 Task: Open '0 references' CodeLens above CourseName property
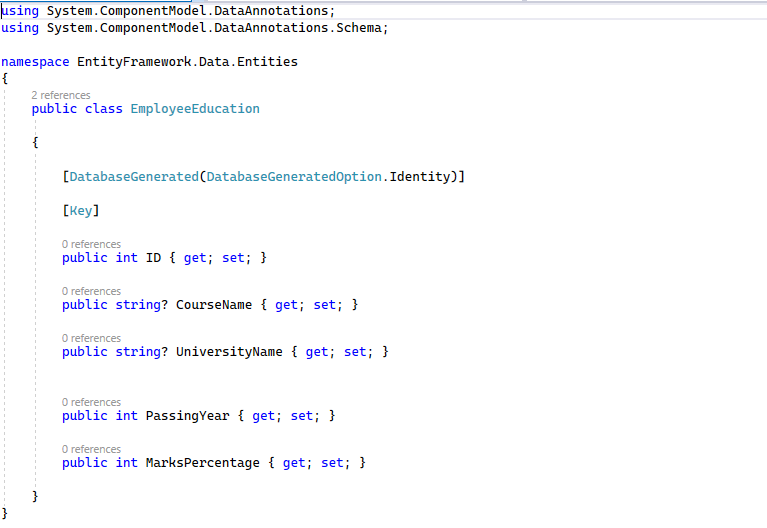pyautogui.click(x=91, y=291)
